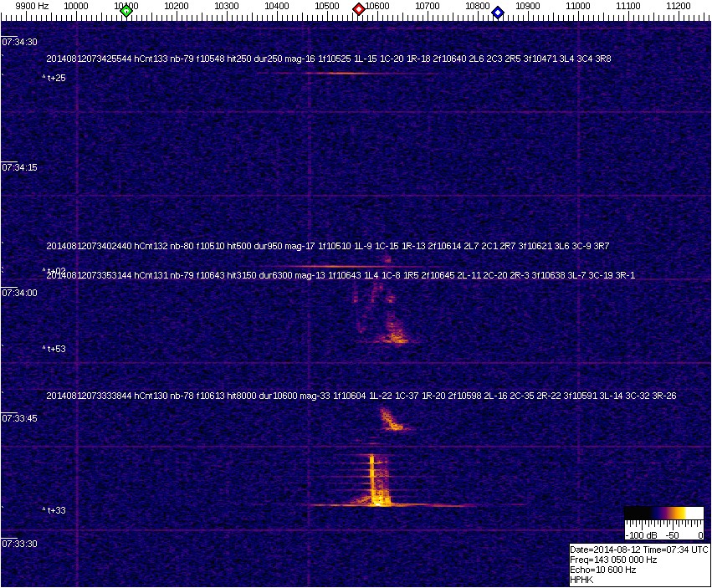Select the 07:33:30 time label
Viewport: 712px width, 588px height.
[19, 544]
